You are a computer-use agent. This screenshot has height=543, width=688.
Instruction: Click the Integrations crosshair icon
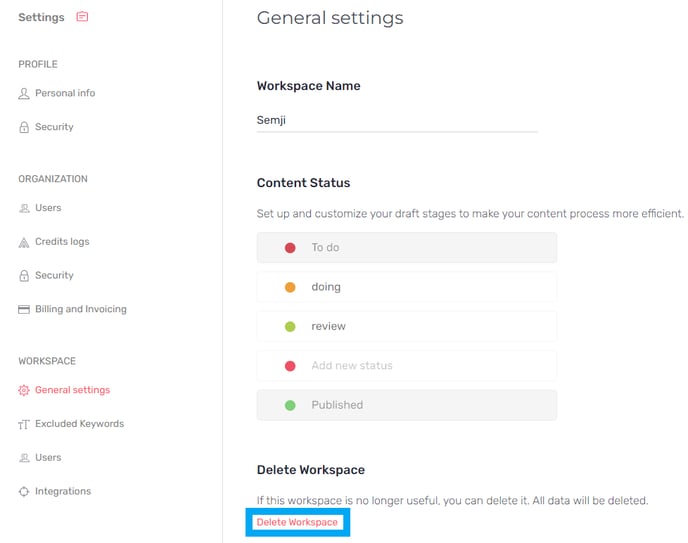coord(24,491)
